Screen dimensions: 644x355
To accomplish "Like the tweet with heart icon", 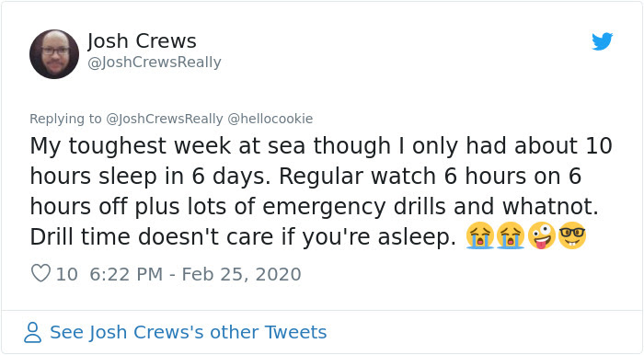I will tap(41, 273).
